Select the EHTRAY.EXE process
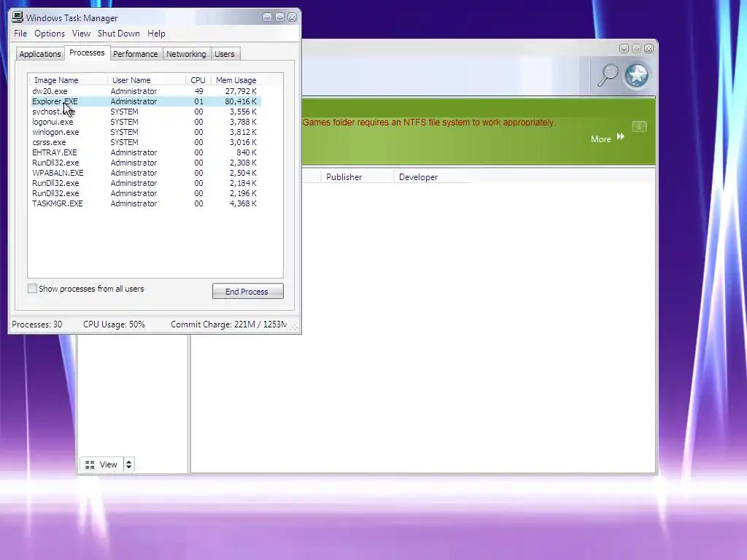 tap(146, 152)
